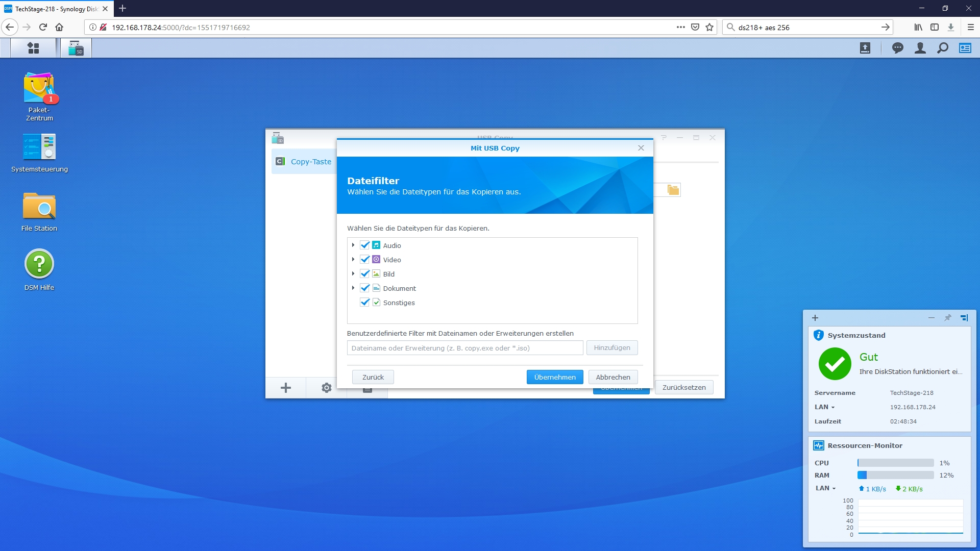
Task: Uncheck the Audio file type checkbox
Action: pos(364,245)
